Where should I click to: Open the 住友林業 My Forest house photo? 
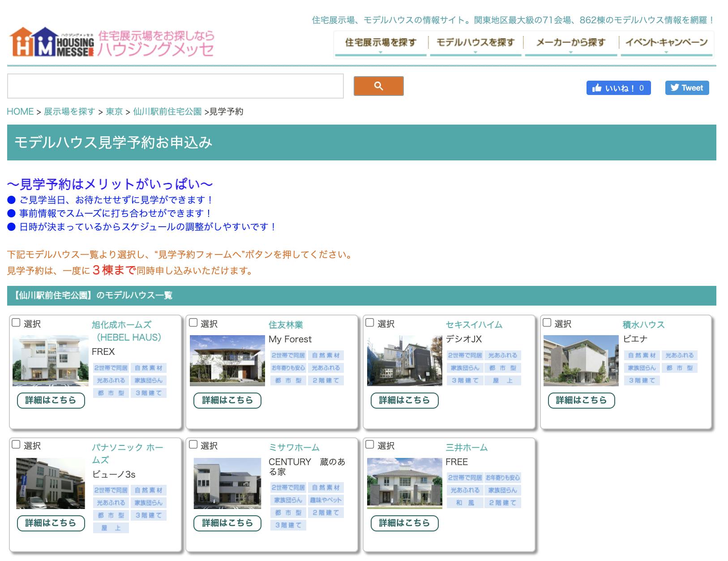227,361
